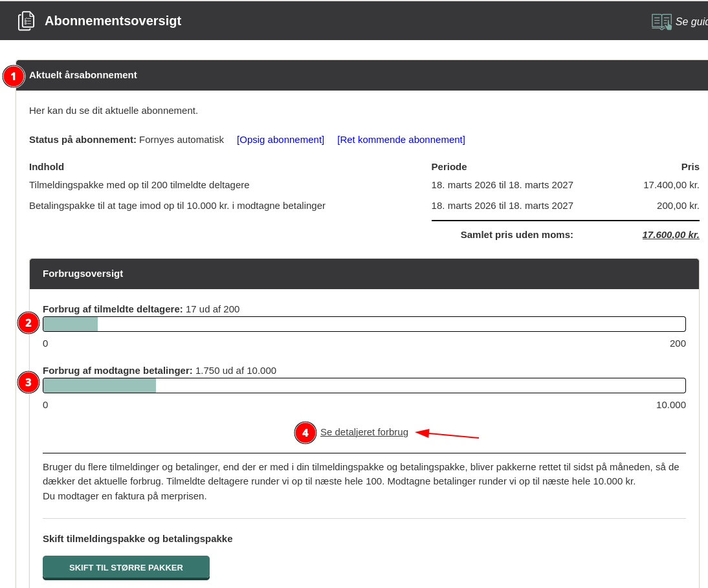This screenshot has height=588, width=708.
Task: Open the Opsig abonnement link
Action: (280, 140)
